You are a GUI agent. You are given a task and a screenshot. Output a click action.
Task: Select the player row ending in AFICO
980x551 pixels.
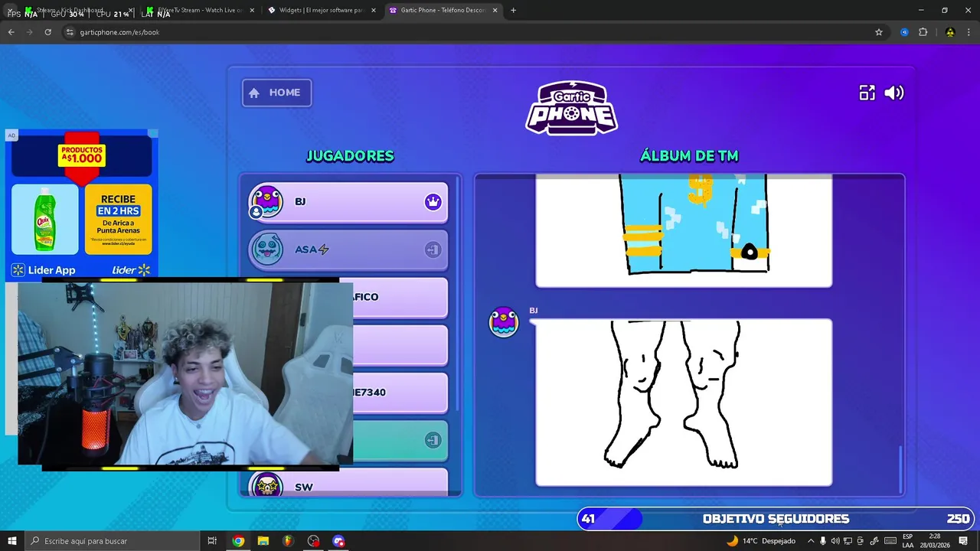coord(400,297)
